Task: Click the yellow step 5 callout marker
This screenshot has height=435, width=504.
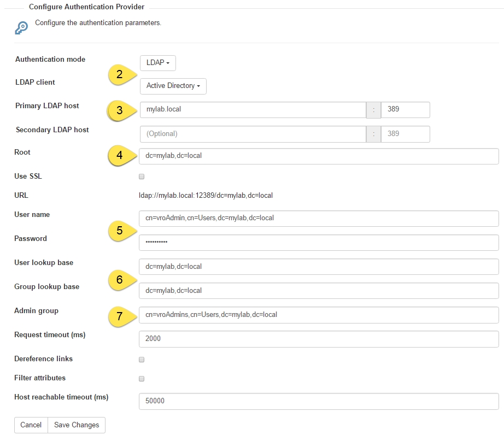Action: click(x=120, y=231)
